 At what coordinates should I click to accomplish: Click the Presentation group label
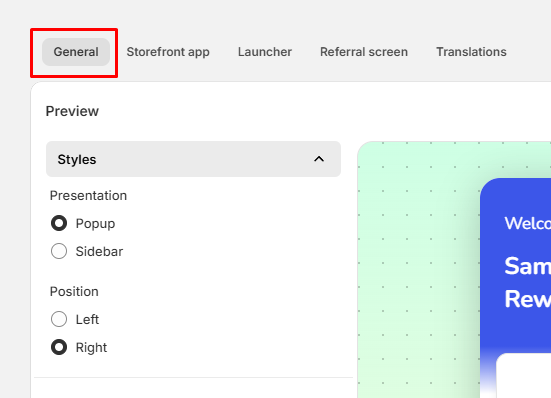coord(88,196)
